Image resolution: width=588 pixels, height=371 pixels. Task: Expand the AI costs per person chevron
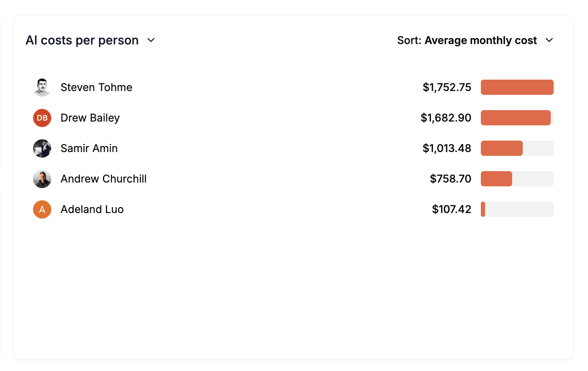[151, 40]
